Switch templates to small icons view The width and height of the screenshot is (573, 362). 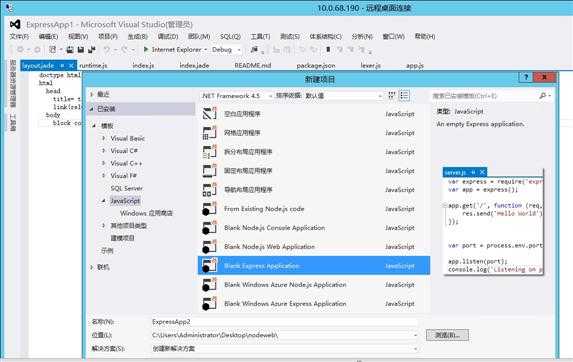tap(392, 95)
